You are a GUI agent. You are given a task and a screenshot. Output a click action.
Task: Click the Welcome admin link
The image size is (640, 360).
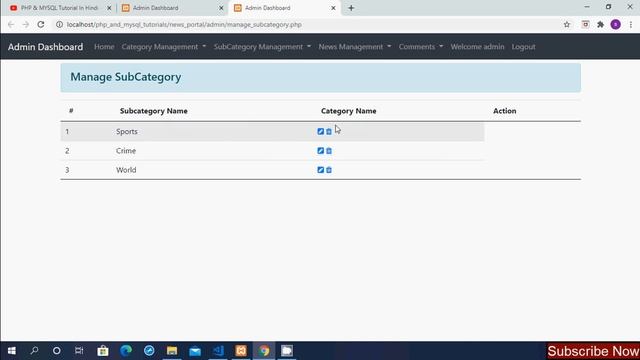point(477,47)
